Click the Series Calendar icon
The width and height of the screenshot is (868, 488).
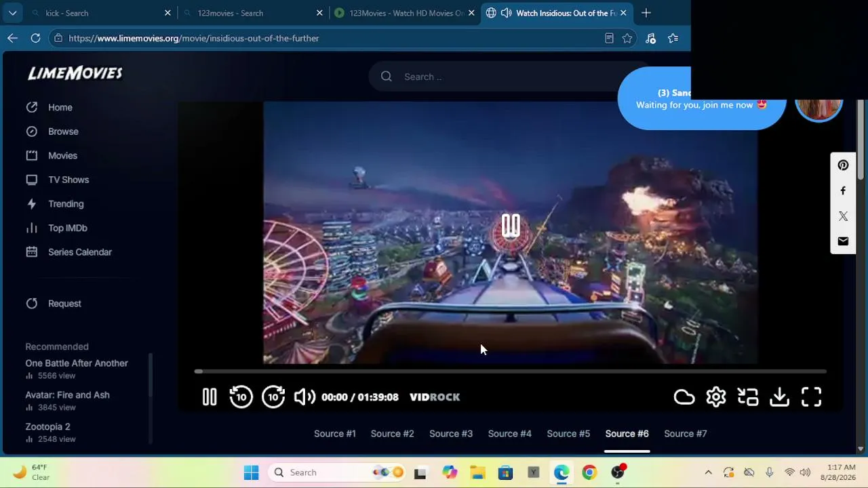click(32, 252)
